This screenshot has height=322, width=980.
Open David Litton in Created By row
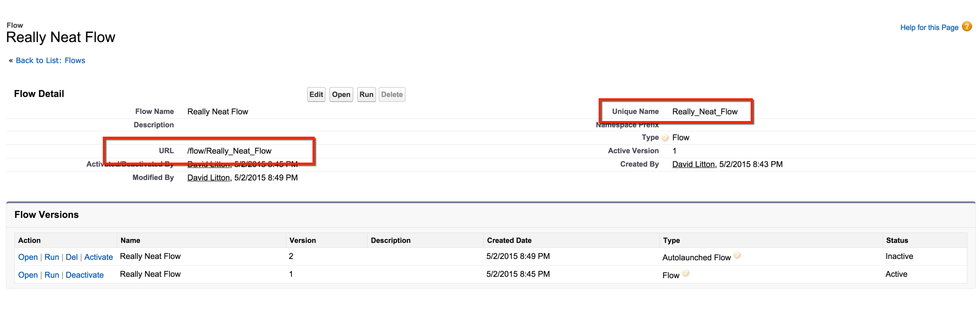click(693, 164)
